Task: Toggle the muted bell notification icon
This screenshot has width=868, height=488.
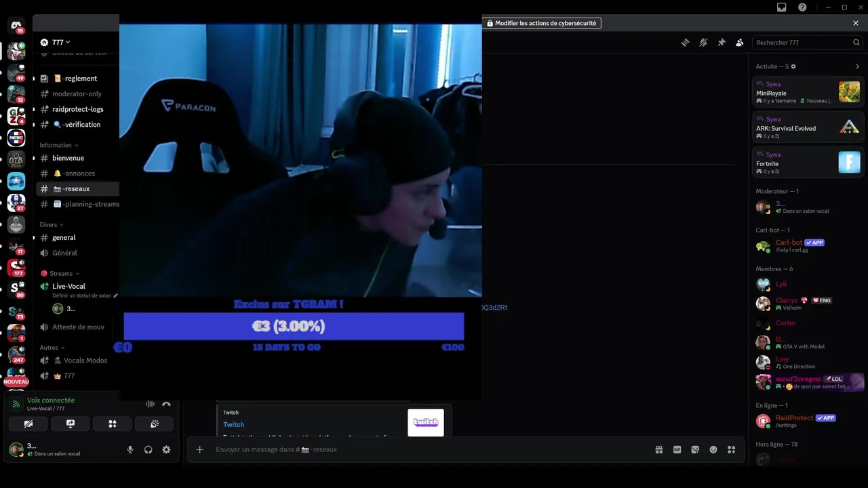Action: point(703,42)
